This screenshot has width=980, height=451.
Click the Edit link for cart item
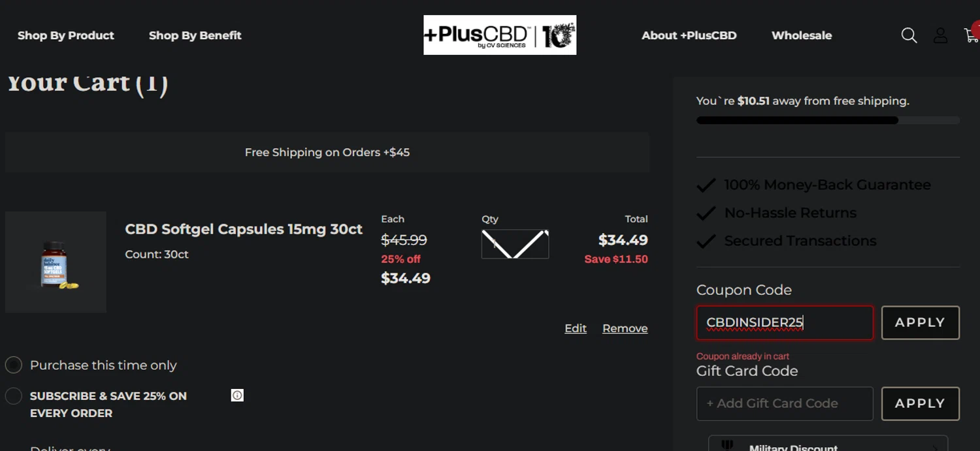[x=575, y=328]
